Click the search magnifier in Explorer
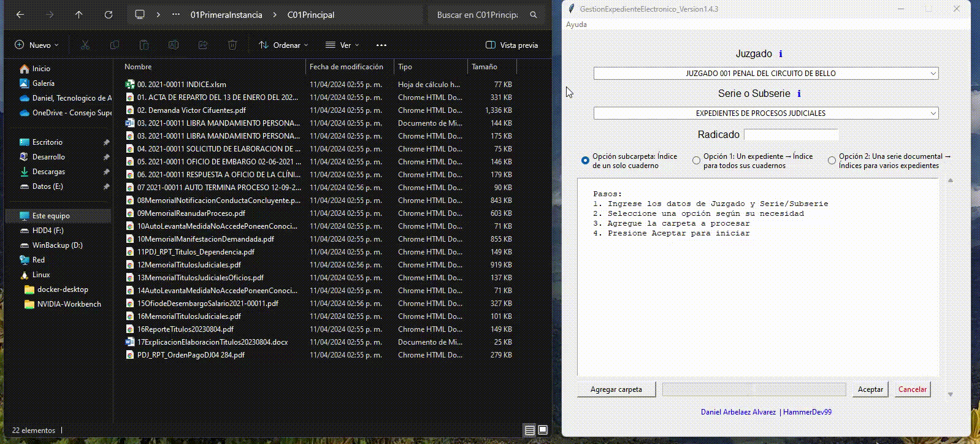980x444 pixels. 534,15
